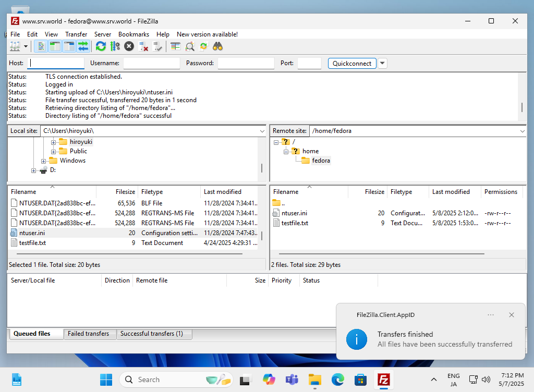This screenshot has width=534, height=392.
Task: Toggle message log display
Action: (41, 46)
